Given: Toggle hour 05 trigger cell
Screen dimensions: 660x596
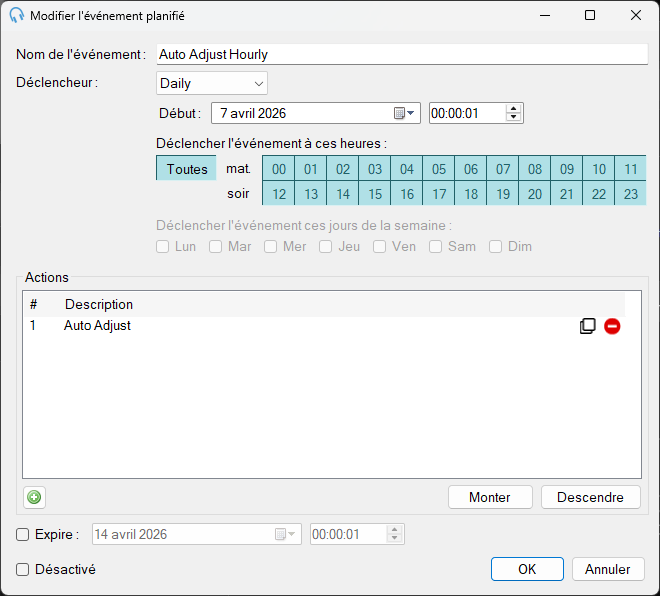Looking at the screenshot, I should coord(439,168).
